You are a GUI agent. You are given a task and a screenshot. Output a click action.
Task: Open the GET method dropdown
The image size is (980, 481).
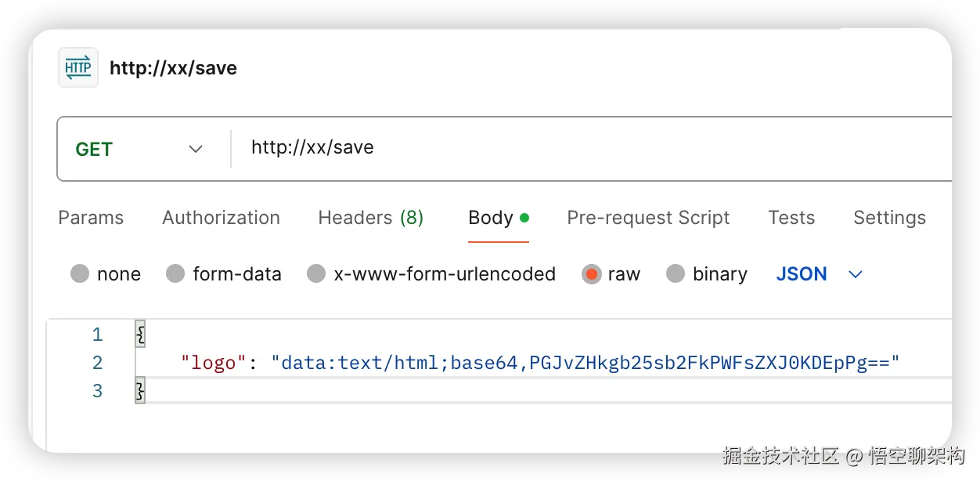pos(139,149)
